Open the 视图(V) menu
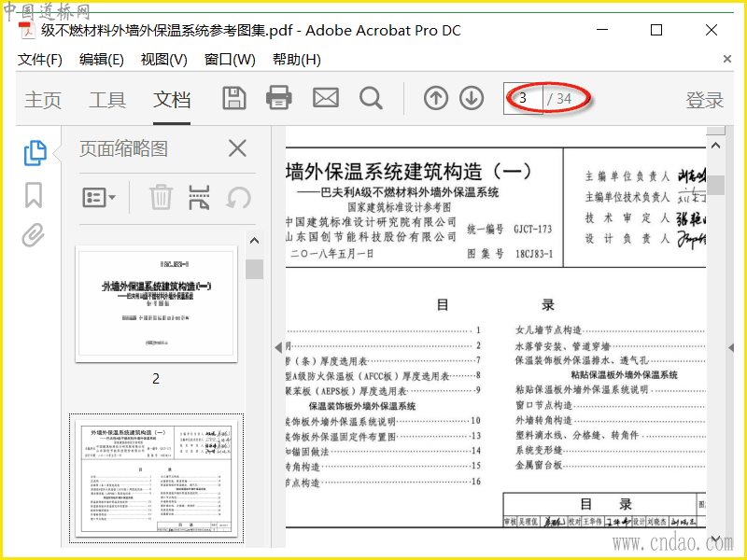Viewport: 747px width, 560px height. click(164, 60)
